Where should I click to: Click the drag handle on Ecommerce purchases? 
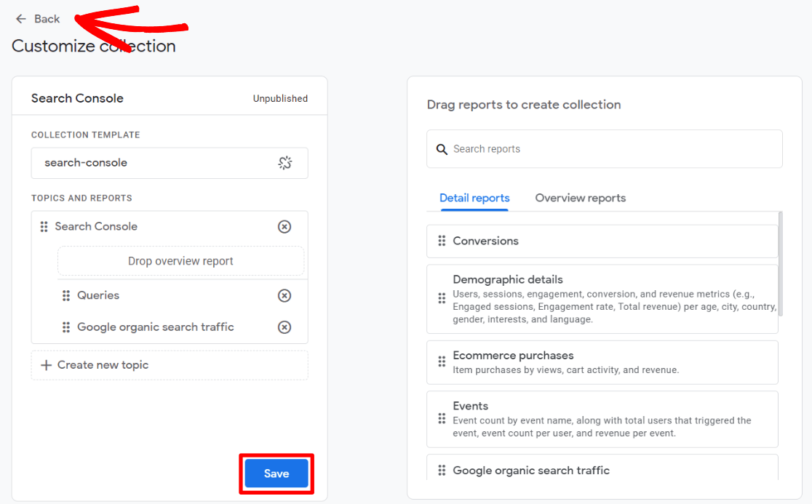tap(442, 362)
